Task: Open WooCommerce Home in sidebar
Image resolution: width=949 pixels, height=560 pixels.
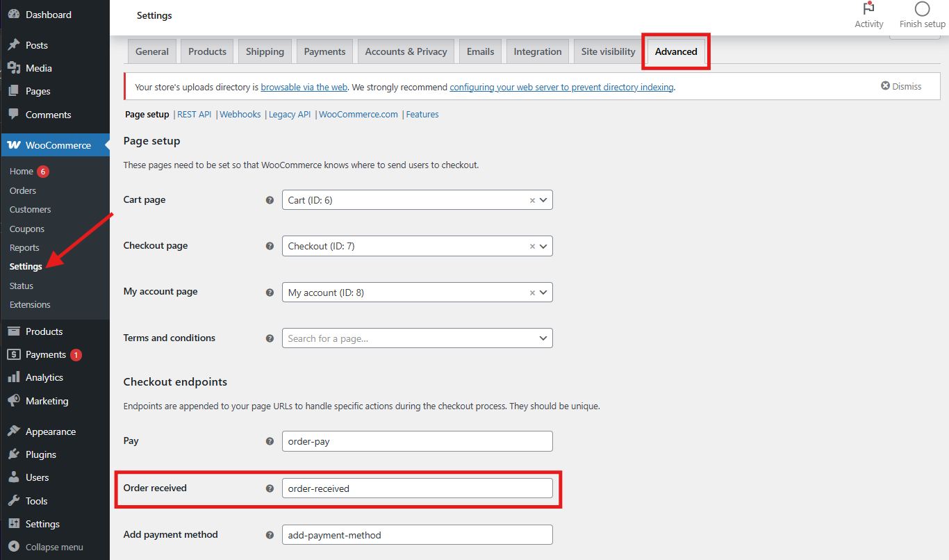Action: [22, 171]
